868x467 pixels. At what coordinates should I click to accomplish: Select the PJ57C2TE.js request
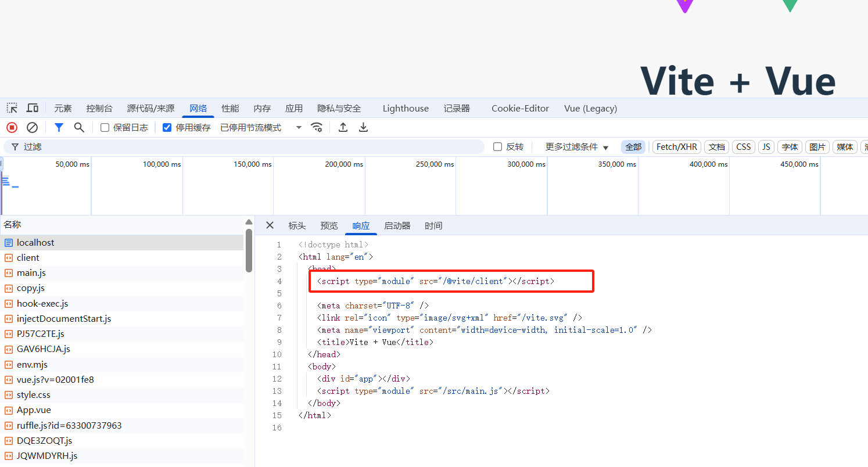click(x=122, y=334)
